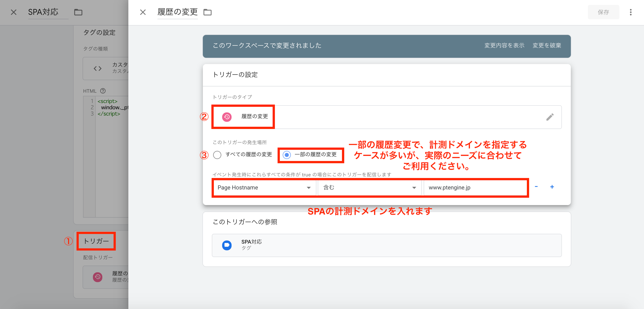Click the pink 履歴の変更 trigger type icon
644x309 pixels.
(227, 117)
